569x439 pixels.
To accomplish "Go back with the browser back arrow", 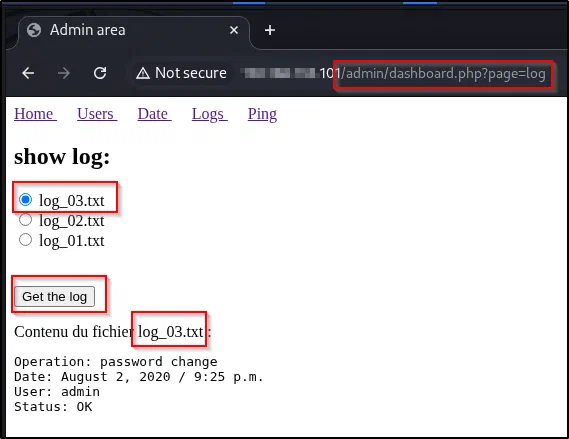I will pos(28,73).
